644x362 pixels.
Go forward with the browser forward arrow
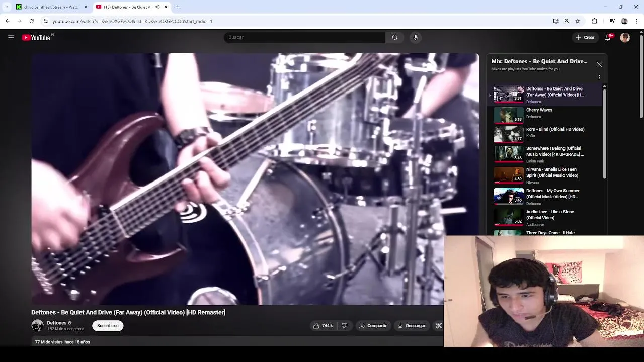pyautogui.click(x=19, y=21)
